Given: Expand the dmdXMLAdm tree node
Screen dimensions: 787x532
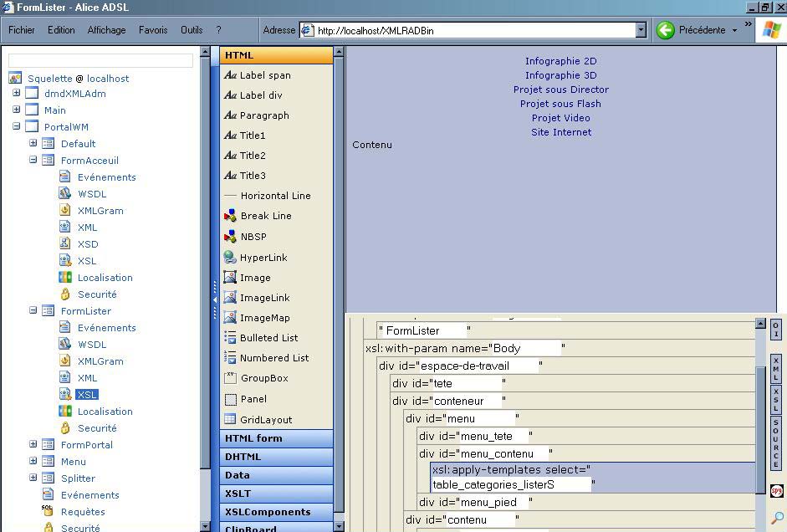Looking at the screenshot, I should [x=16, y=94].
